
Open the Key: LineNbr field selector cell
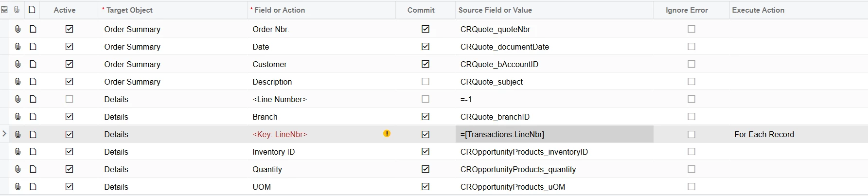321,134
